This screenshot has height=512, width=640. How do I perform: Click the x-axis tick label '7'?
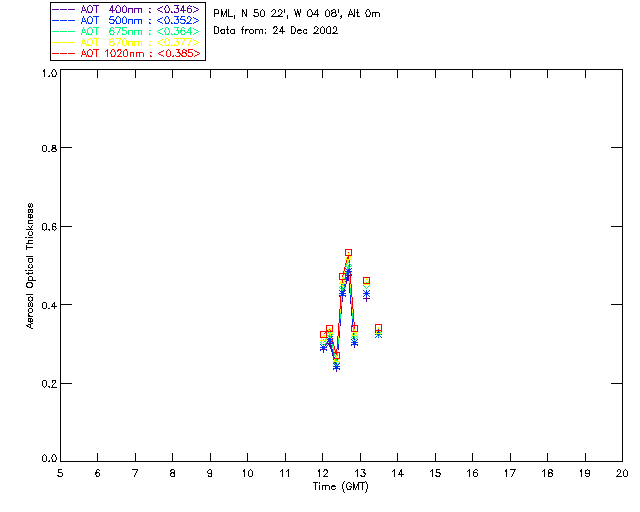(135, 473)
